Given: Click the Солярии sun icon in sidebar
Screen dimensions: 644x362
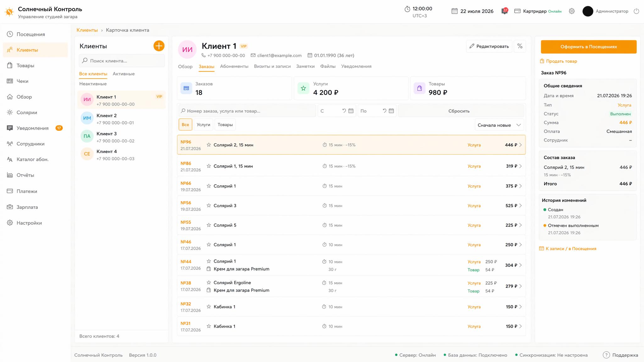Looking at the screenshot, I should (10, 112).
